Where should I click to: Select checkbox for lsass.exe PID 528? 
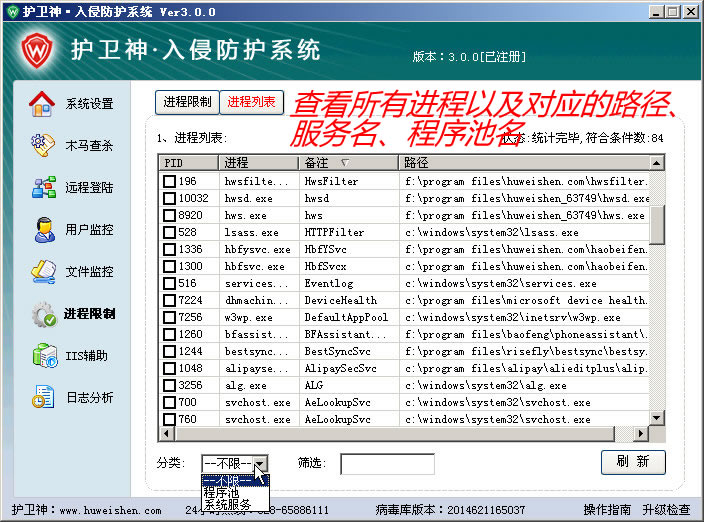tap(169, 232)
